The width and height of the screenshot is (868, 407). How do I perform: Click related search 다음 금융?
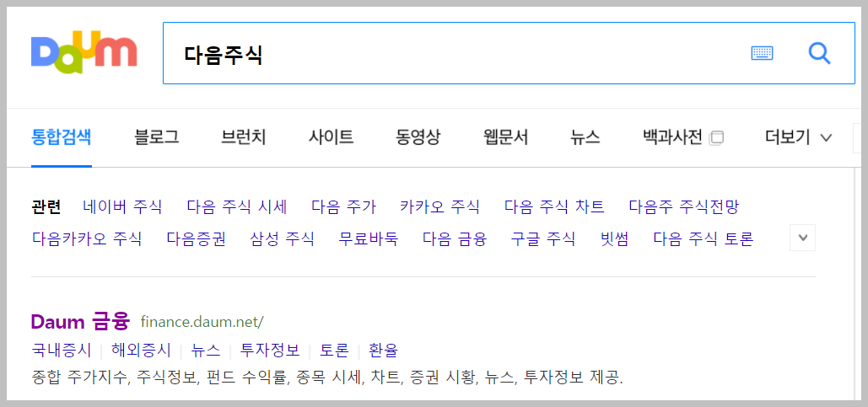tap(454, 239)
